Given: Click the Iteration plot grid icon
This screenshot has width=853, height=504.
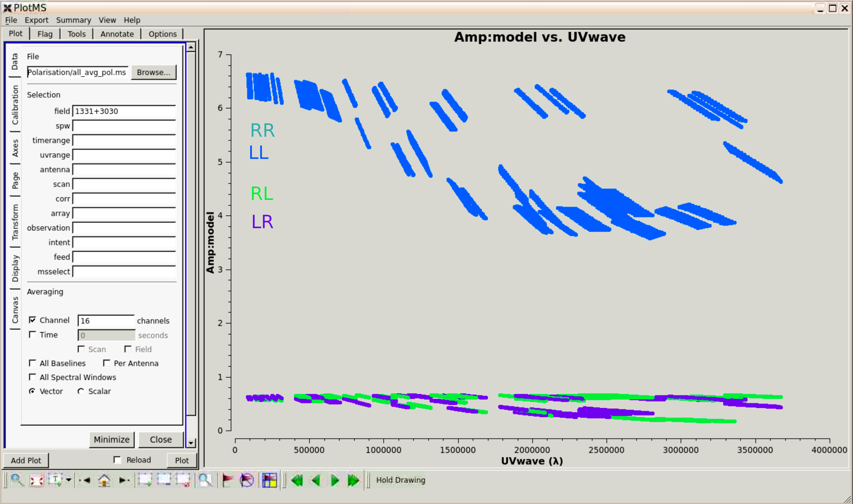Looking at the screenshot, I should coord(269,480).
